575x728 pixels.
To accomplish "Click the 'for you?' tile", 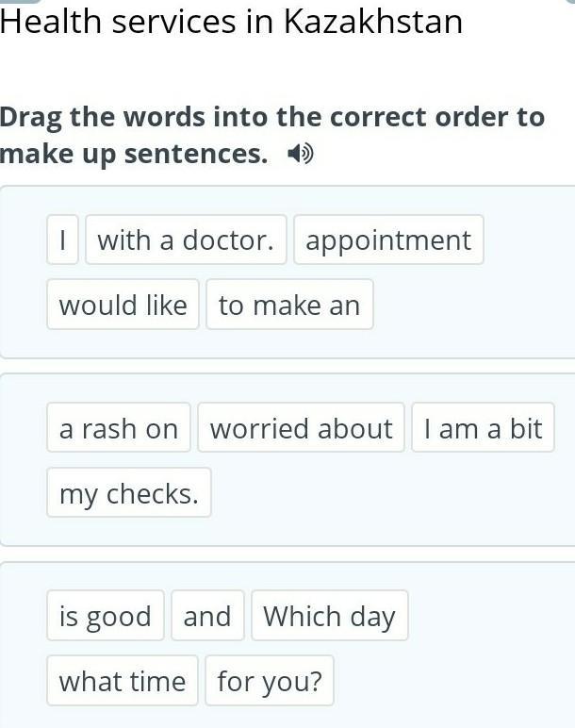I will pos(270,681).
